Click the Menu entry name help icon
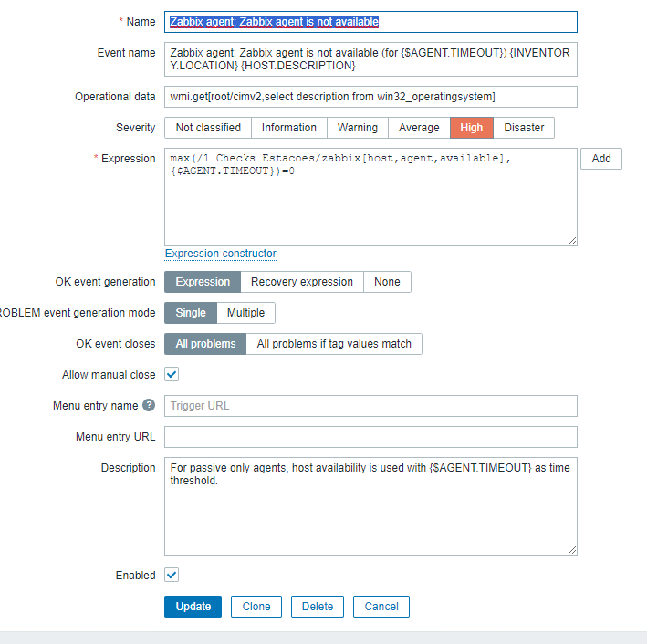Screen dimensions: 647x644 (149, 406)
